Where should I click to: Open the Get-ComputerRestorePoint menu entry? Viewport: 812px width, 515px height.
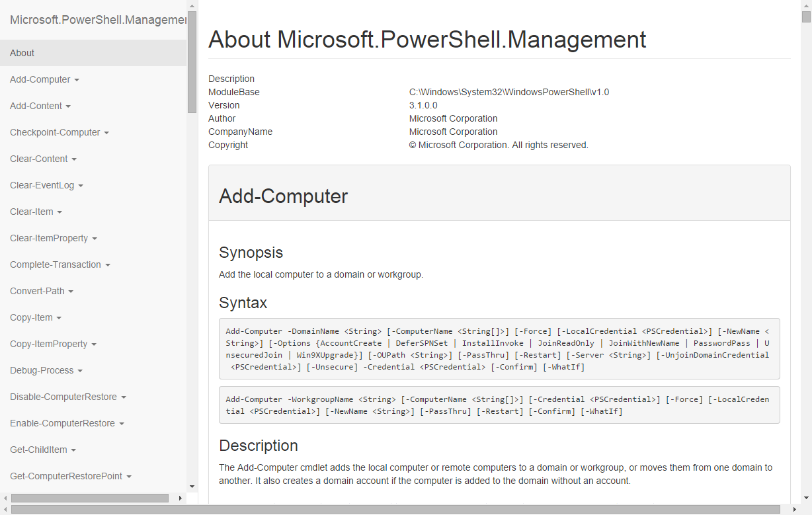point(93,476)
